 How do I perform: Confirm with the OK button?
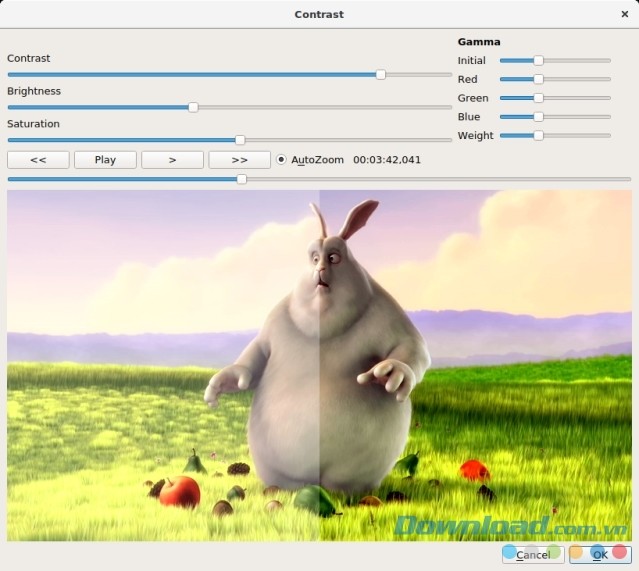coord(598,554)
